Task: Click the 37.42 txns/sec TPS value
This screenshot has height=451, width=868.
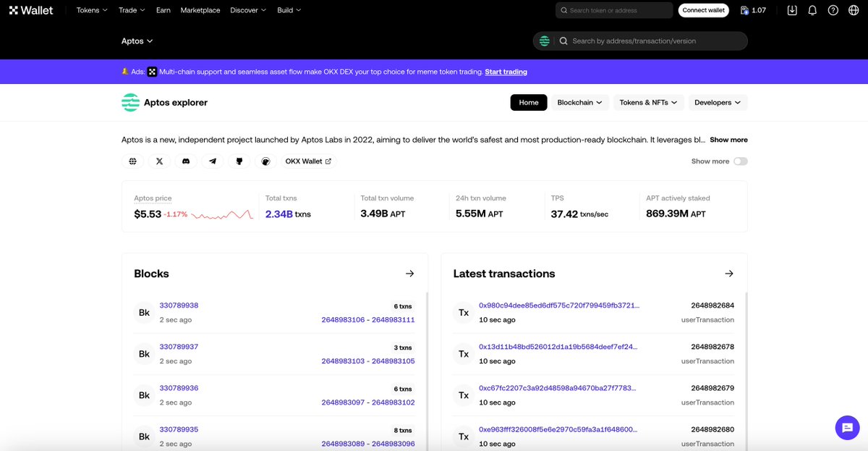Action: pos(579,214)
